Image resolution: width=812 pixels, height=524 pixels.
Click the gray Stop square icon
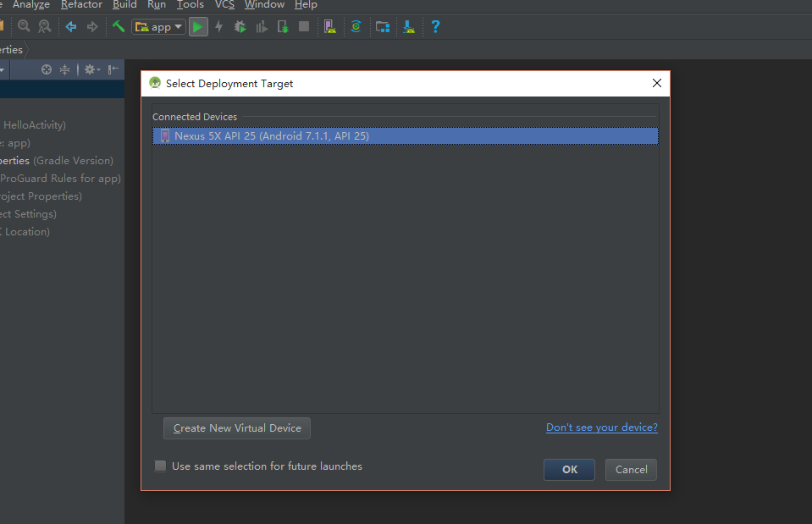304,26
